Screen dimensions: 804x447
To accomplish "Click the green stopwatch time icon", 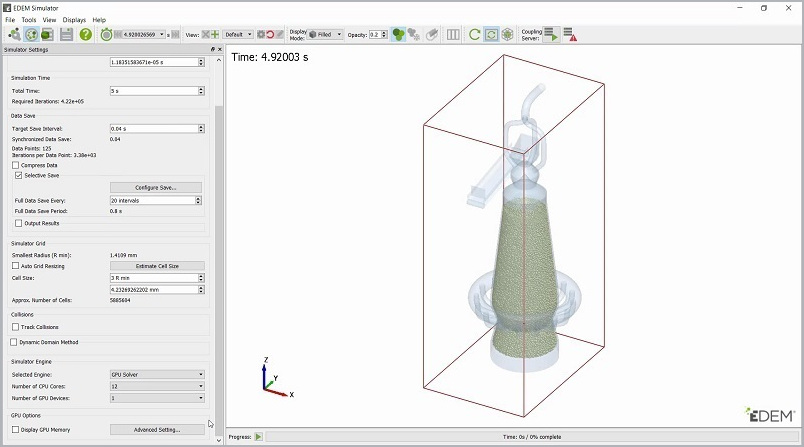I will coord(106,34).
